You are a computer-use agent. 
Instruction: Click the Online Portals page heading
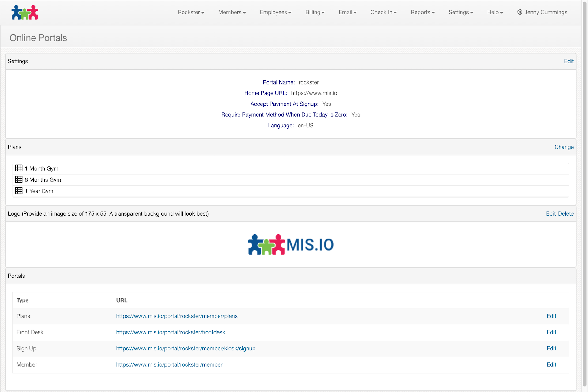coord(38,38)
